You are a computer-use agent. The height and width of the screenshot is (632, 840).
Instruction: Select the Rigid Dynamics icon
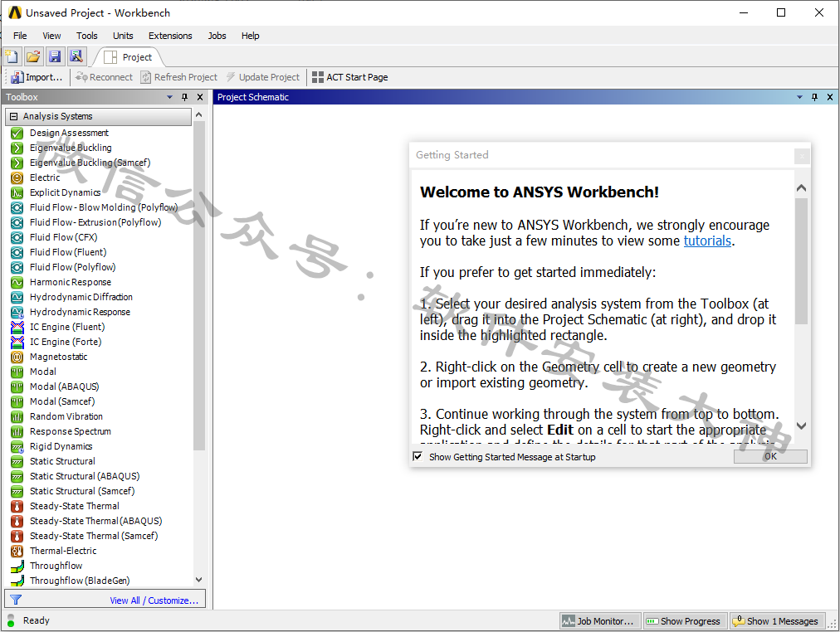(17, 446)
